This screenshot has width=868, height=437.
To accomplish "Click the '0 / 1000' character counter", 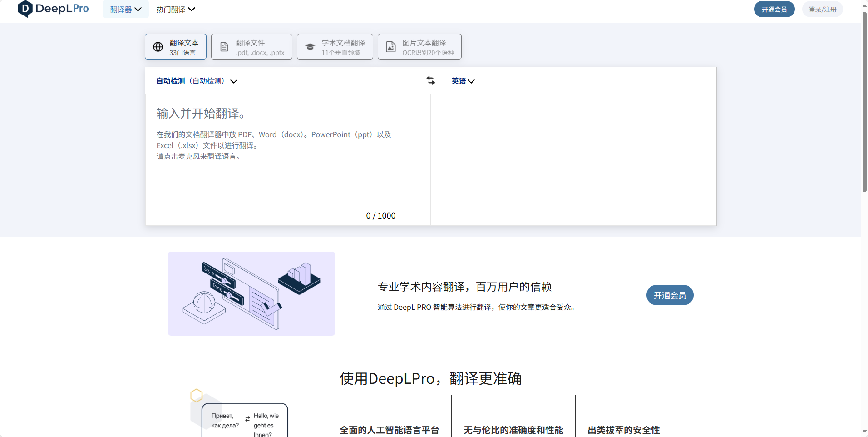I will click(x=381, y=215).
